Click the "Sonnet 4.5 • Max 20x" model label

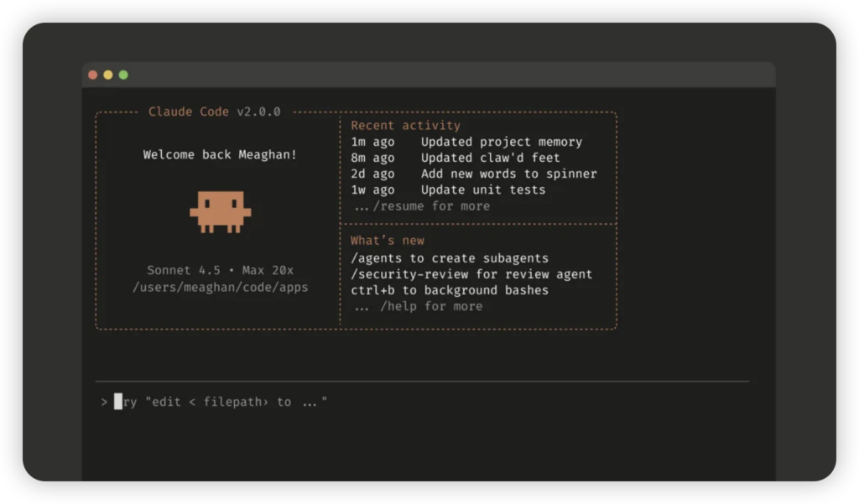[x=220, y=270]
